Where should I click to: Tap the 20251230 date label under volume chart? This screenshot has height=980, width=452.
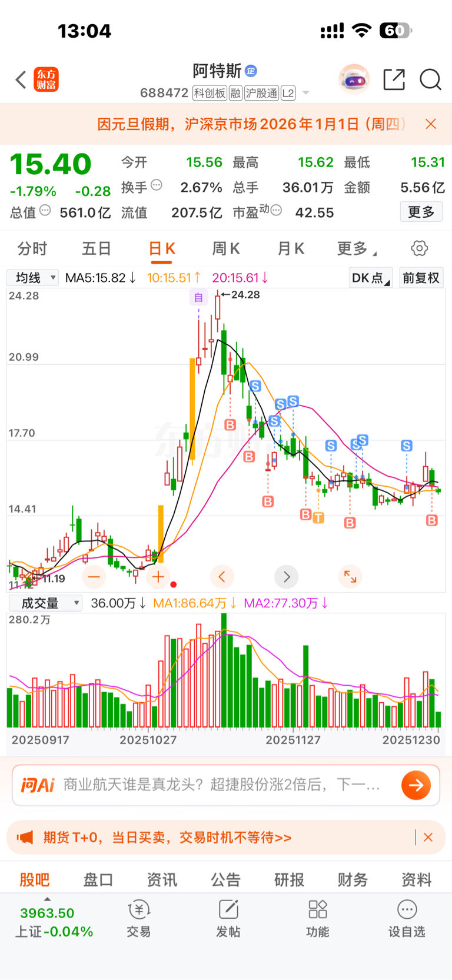pyautogui.click(x=411, y=740)
